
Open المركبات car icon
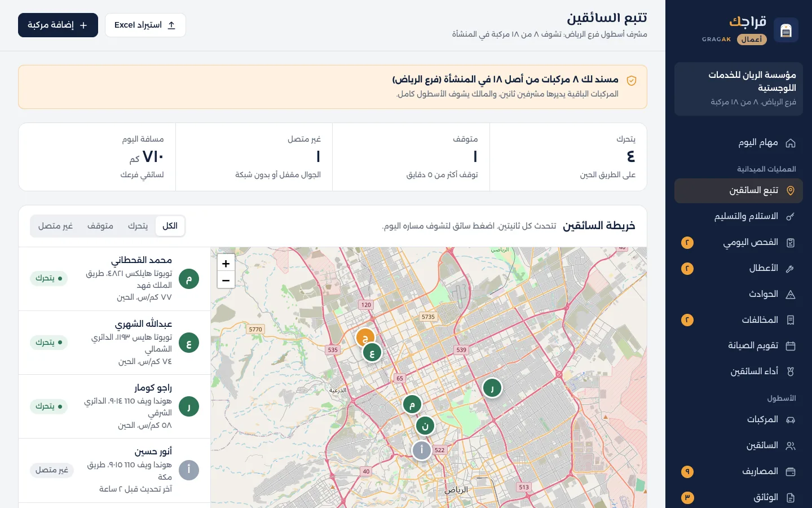point(791,420)
